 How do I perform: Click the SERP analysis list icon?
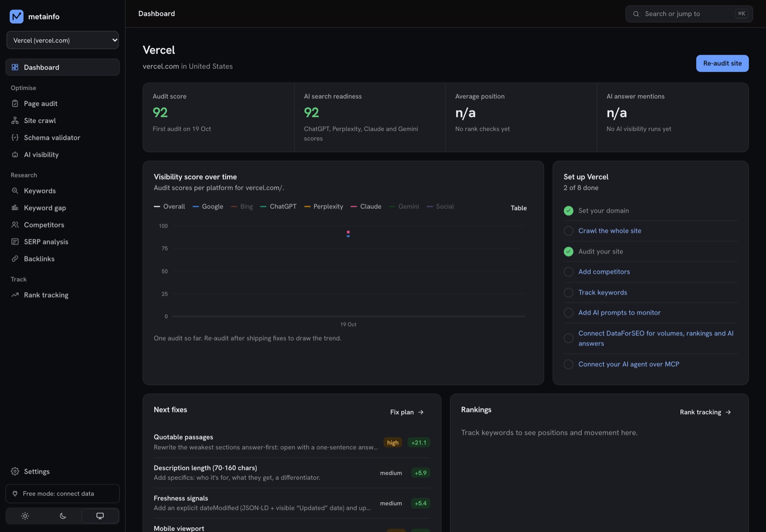15,242
